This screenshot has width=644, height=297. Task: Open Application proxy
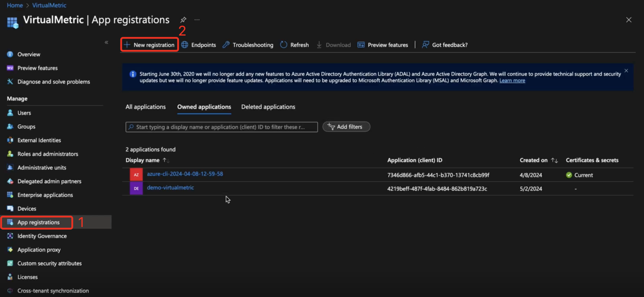(x=39, y=250)
